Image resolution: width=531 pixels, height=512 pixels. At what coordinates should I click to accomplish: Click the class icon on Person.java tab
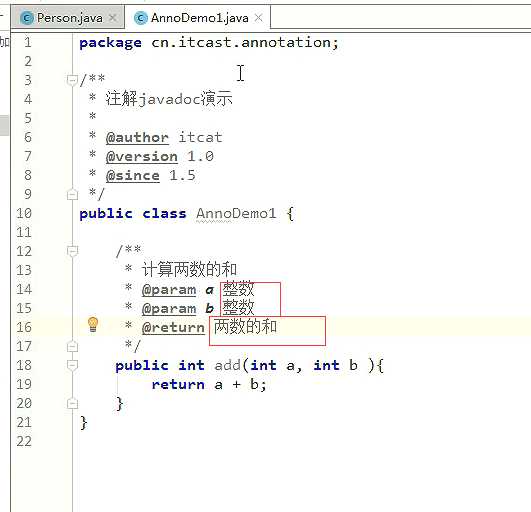pyautogui.click(x=27, y=18)
